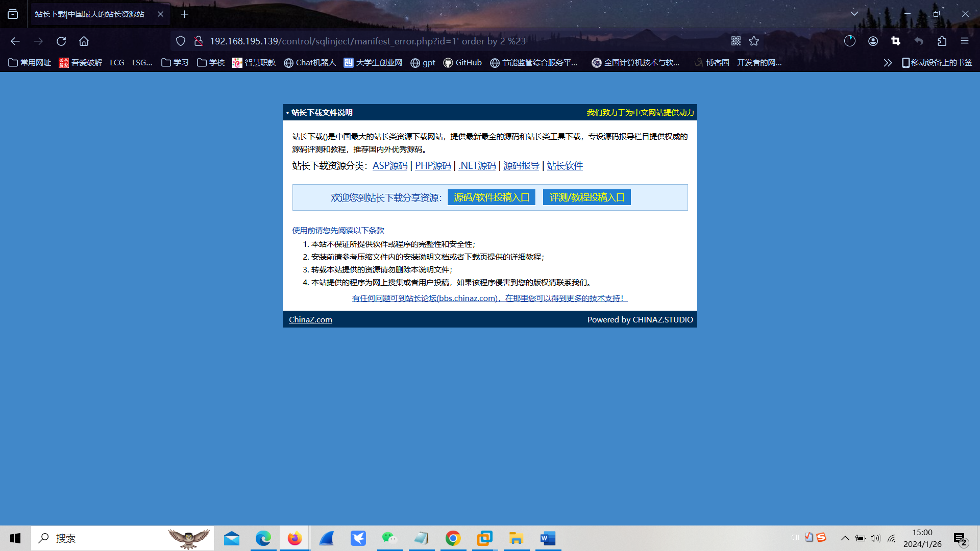
Task: Open the ChinaZ.com footer link
Action: 310,319
